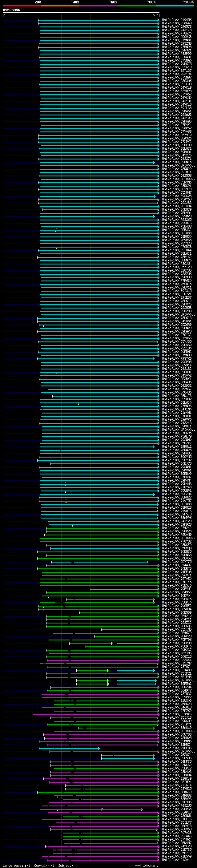Select hit label UniRef100_Q43131
Screen dimensions: 197x868
coord(177,101)
